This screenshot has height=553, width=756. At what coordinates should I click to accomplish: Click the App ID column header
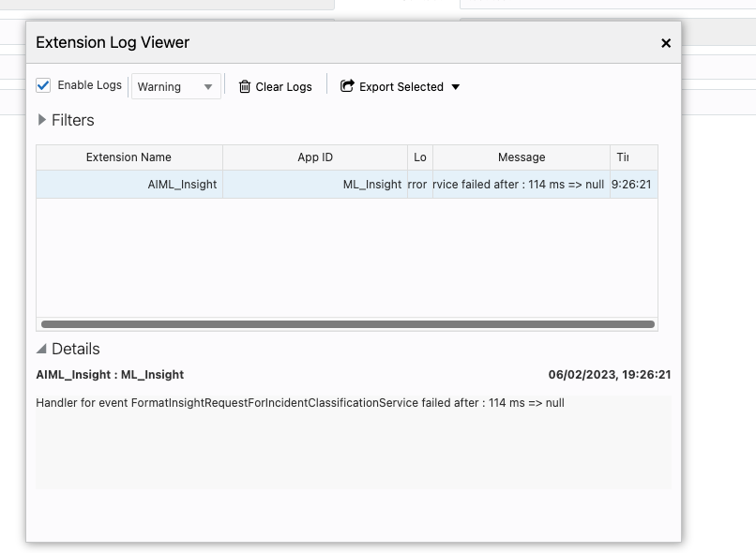[315, 157]
